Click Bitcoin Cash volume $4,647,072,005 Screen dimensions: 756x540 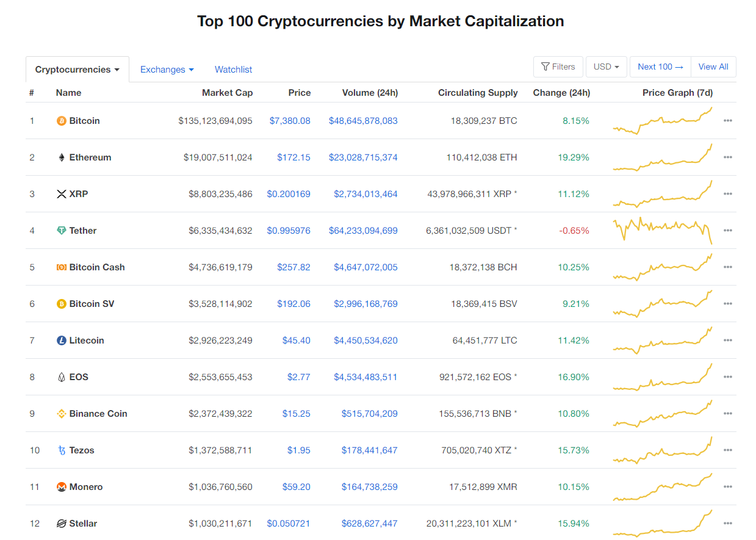pos(365,267)
